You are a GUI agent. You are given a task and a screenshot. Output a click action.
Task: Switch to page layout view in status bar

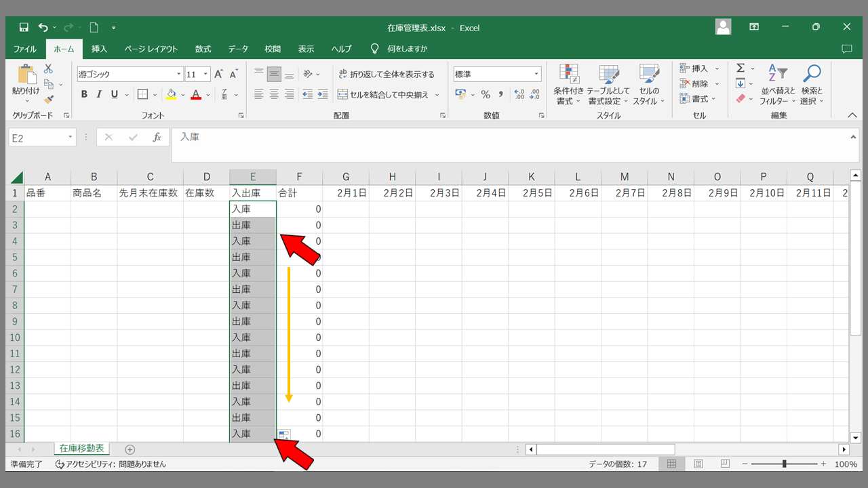698,464
